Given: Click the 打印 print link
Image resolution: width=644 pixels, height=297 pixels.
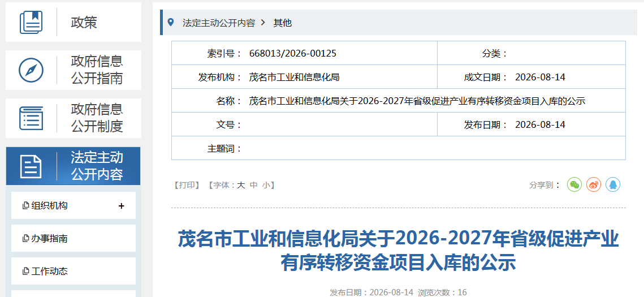Looking at the screenshot, I should coord(187,185).
